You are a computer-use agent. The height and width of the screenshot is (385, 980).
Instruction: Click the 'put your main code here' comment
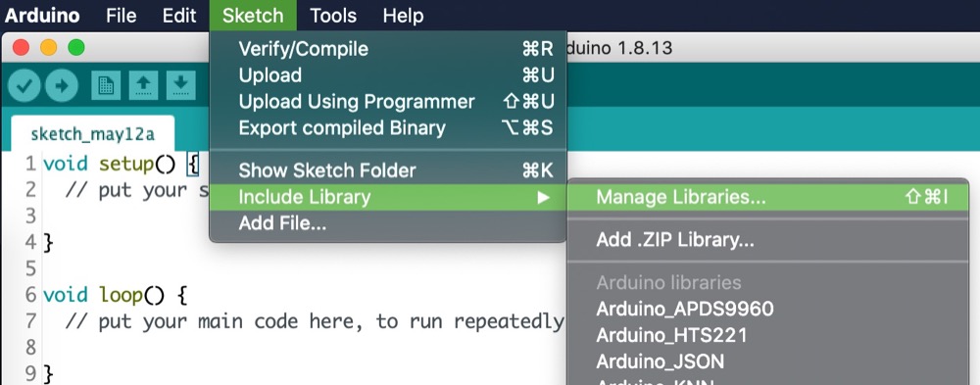point(314,321)
